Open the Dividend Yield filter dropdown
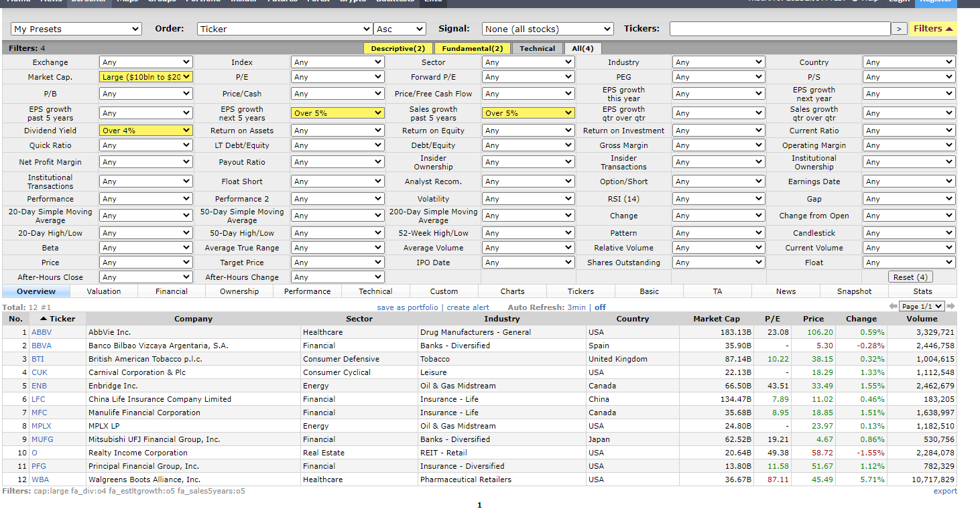Image resolution: width=980 pixels, height=517 pixels. (146, 131)
